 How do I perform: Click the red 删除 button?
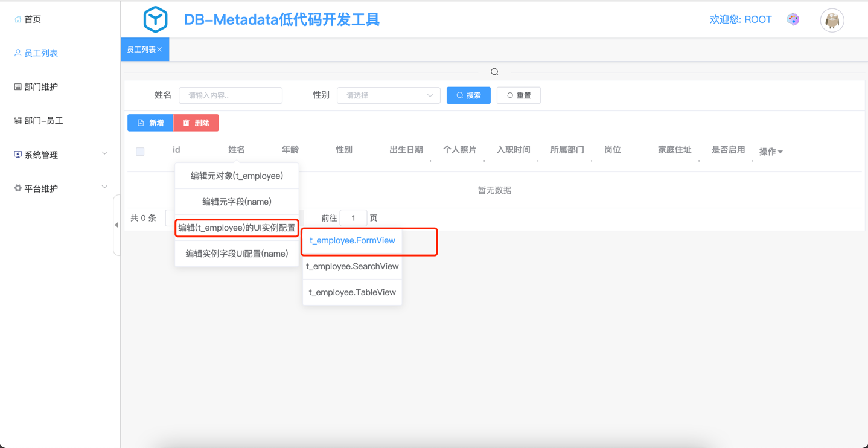[x=196, y=123]
